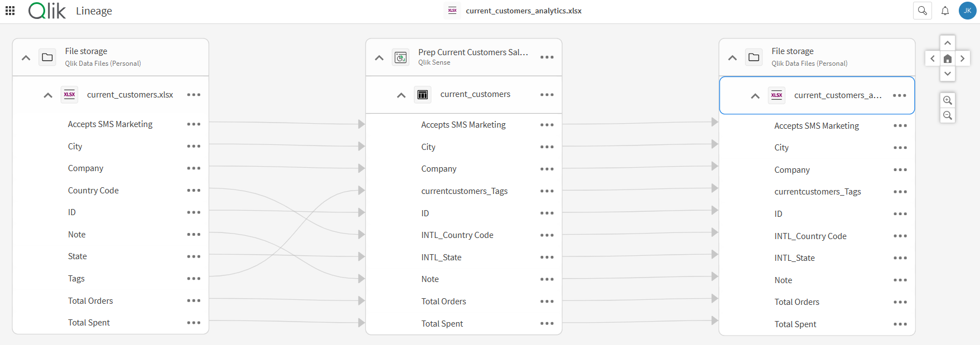Screen dimensions: 980x345
Task: Pan the lineage view to the right
Action: pyautogui.click(x=962, y=59)
